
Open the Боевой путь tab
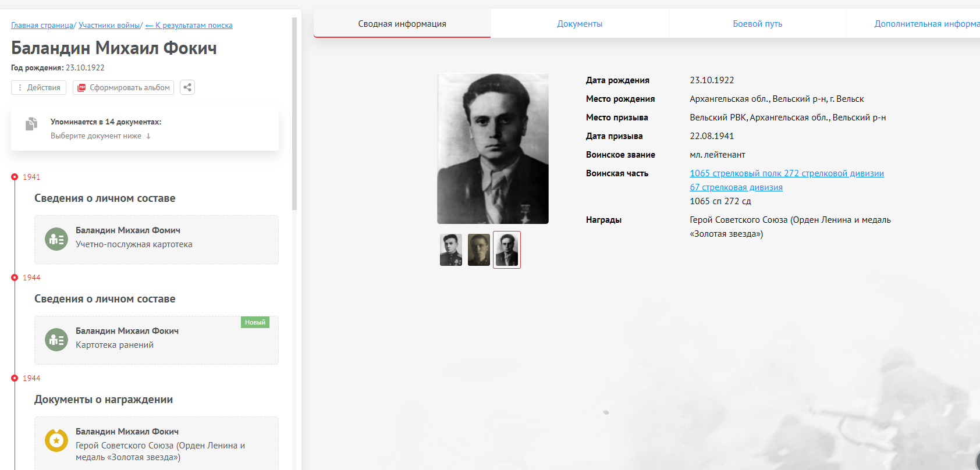click(757, 24)
